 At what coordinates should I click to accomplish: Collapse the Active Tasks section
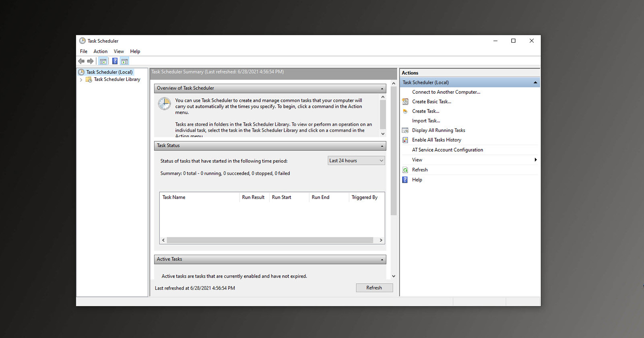pyautogui.click(x=382, y=260)
